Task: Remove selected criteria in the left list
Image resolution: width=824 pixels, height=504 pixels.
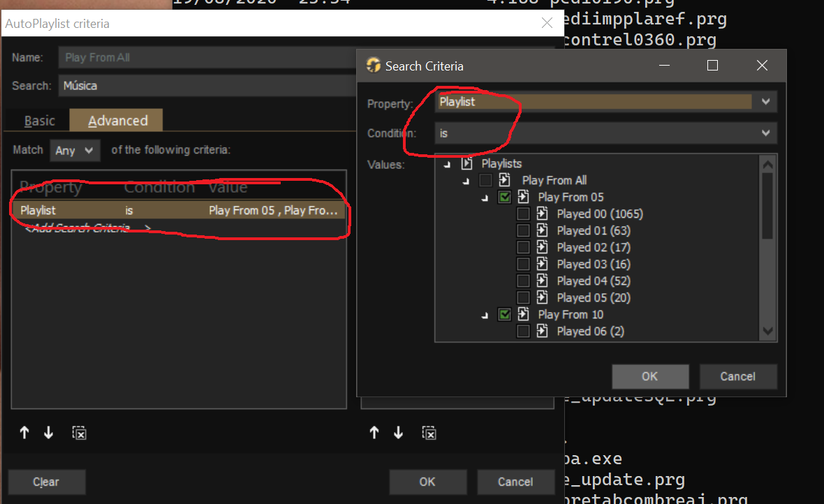Action: pos(79,433)
